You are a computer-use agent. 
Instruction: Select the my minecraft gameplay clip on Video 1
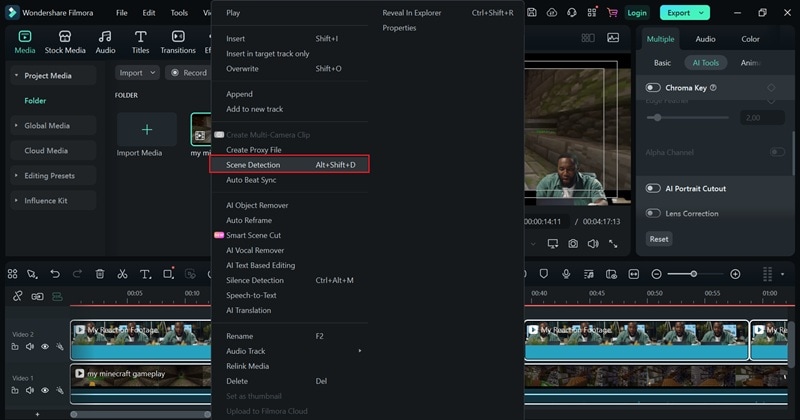point(140,384)
